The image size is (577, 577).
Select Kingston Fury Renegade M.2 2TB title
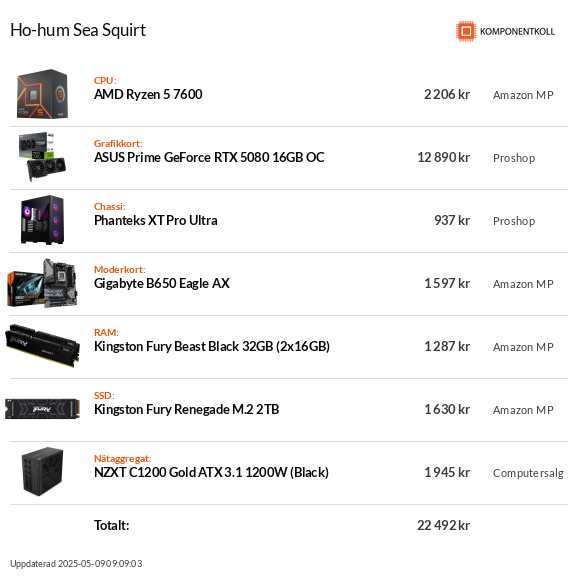187,409
